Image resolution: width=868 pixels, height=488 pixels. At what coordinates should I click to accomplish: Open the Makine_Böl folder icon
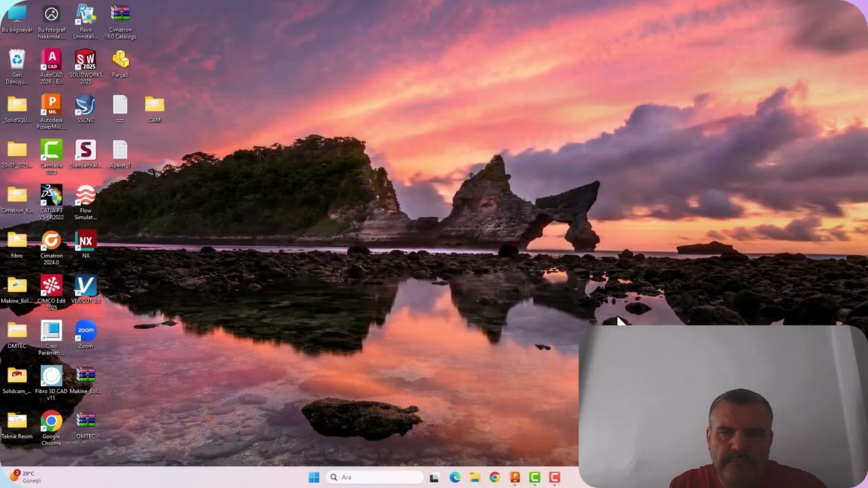(17, 290)
